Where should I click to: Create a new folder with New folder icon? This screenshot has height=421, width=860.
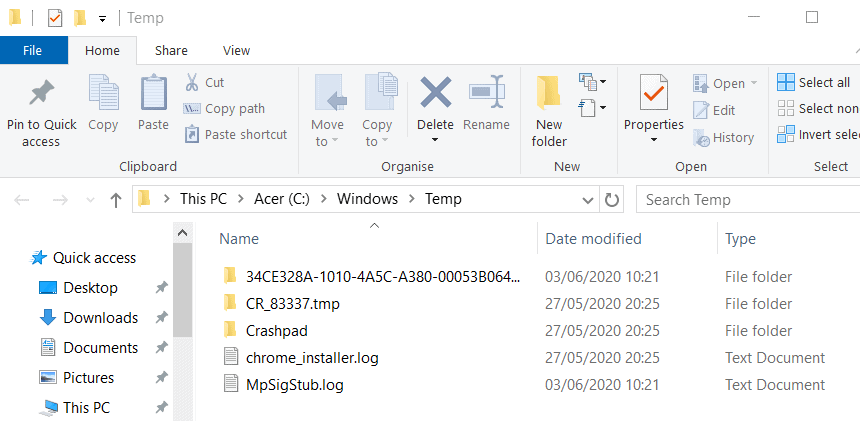(548, 93)
